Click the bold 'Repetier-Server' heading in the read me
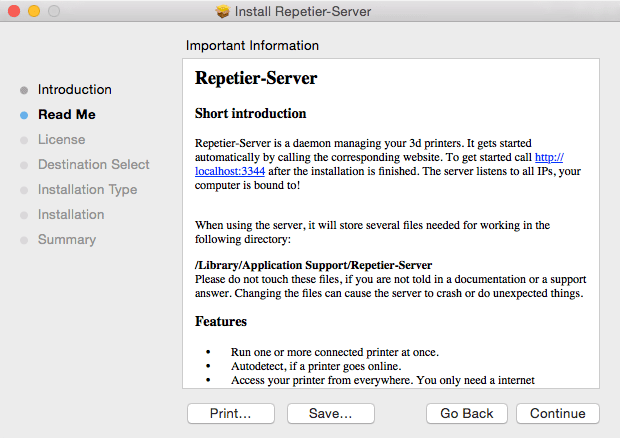 click(x=256, y=78)
